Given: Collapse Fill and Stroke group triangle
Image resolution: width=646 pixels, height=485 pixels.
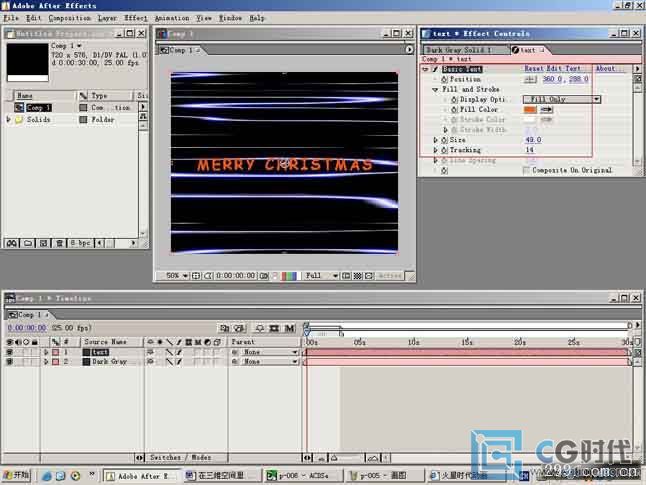Looking at the screenshot, I should click(435, 89).
